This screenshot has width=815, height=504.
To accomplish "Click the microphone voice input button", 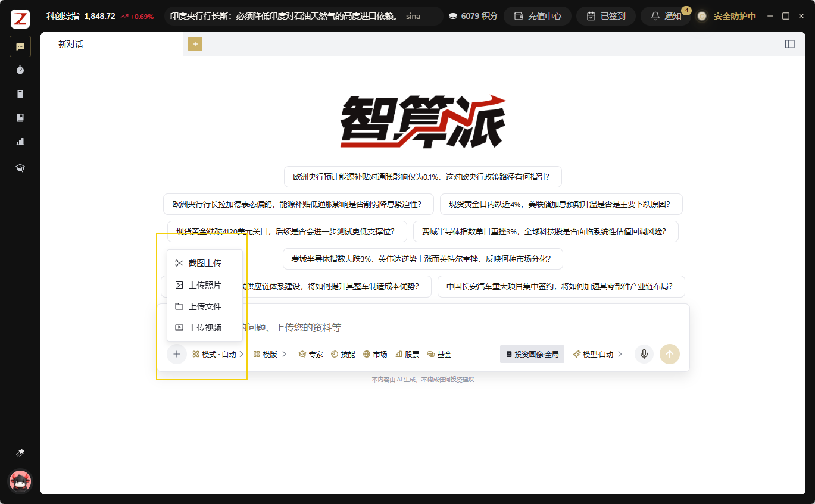I will coord(644,354).
